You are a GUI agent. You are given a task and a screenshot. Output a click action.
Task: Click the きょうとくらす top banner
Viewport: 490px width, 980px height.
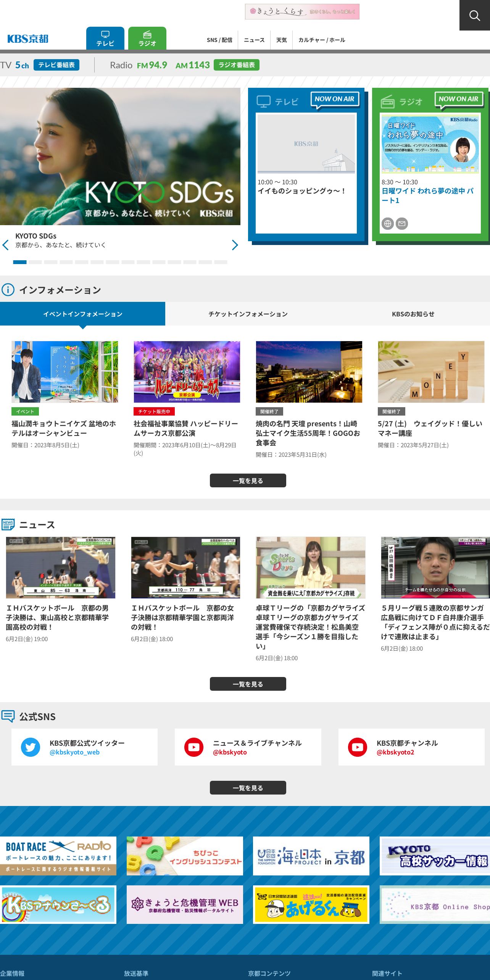(x=302, y=11)
